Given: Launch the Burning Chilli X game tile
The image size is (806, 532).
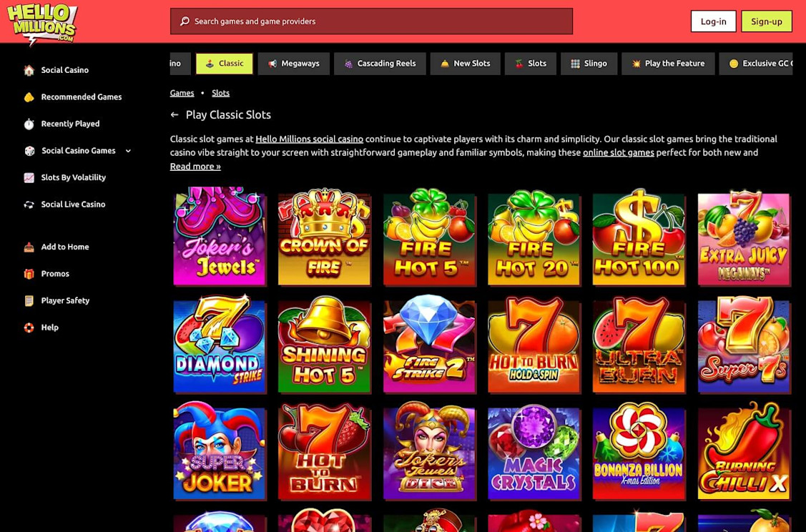Looking at the screenshot, I should click(x=744, y=451).
